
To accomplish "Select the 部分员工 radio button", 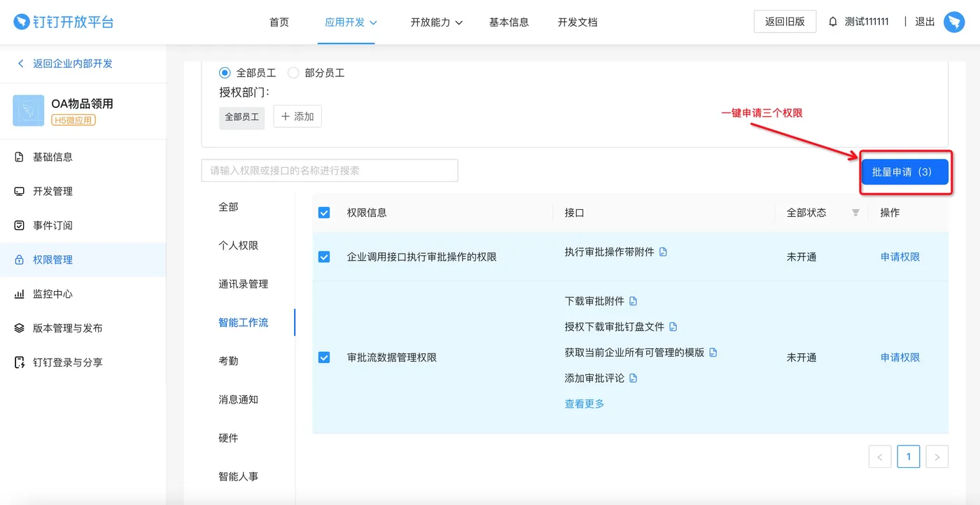I will 293,73.
